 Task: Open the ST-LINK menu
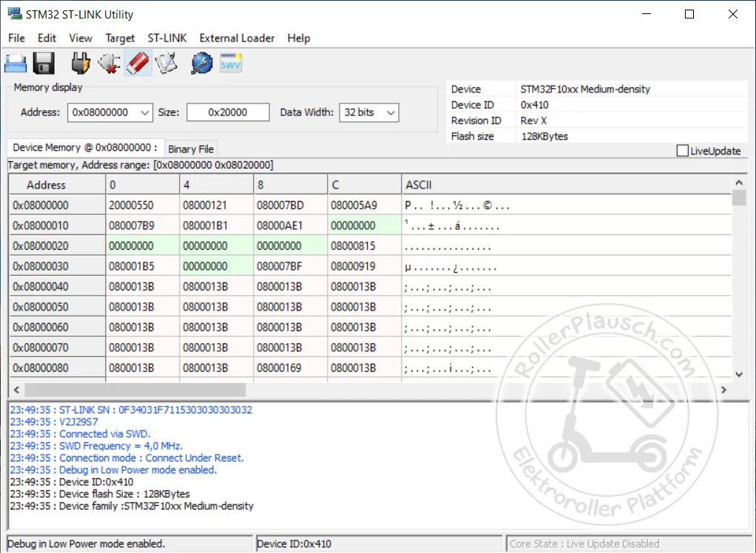point(167,38)
